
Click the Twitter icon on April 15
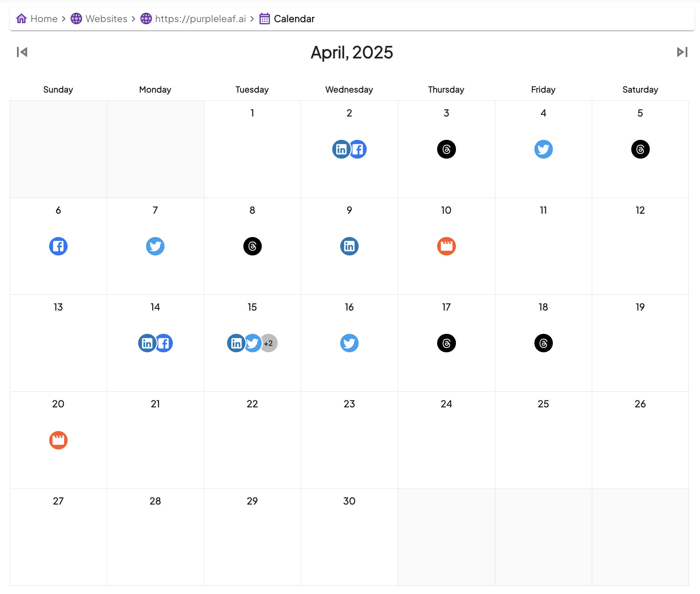coord(253,343)
